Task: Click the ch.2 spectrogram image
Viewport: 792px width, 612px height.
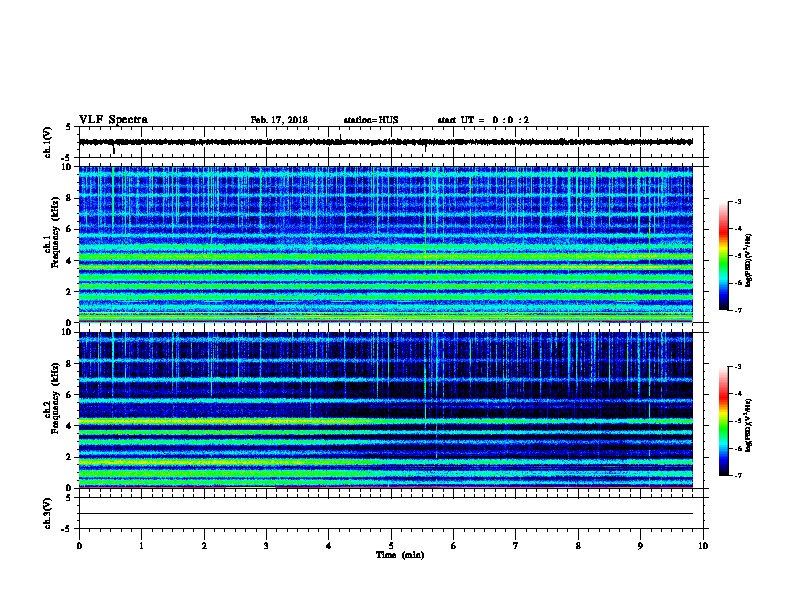Action: coord(386,410)
